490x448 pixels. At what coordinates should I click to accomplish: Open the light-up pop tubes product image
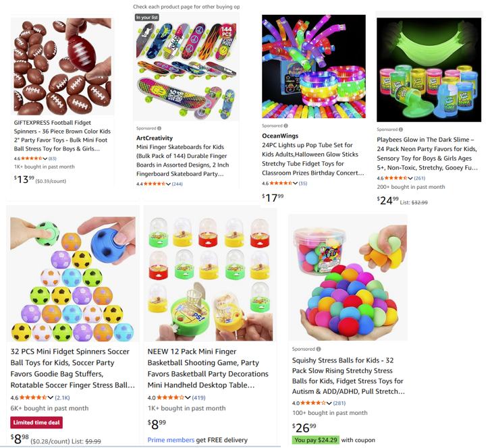click(x=314, y=66)
